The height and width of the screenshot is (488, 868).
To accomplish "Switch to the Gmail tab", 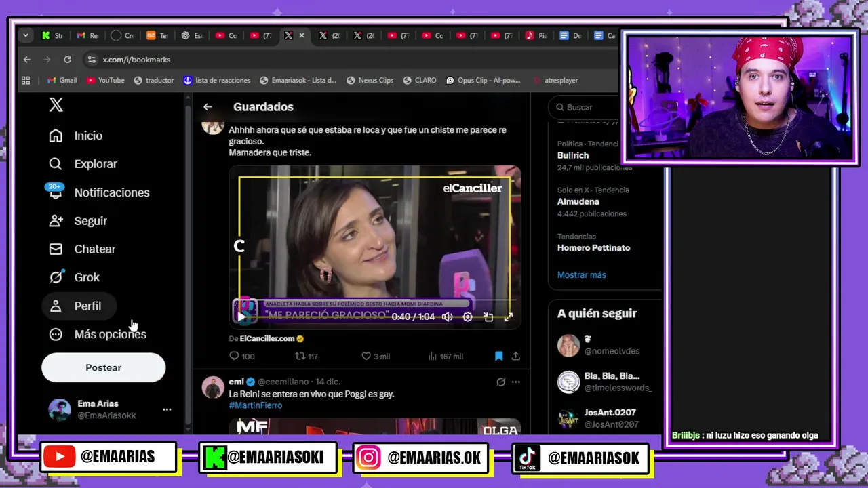I will [87, 35].
